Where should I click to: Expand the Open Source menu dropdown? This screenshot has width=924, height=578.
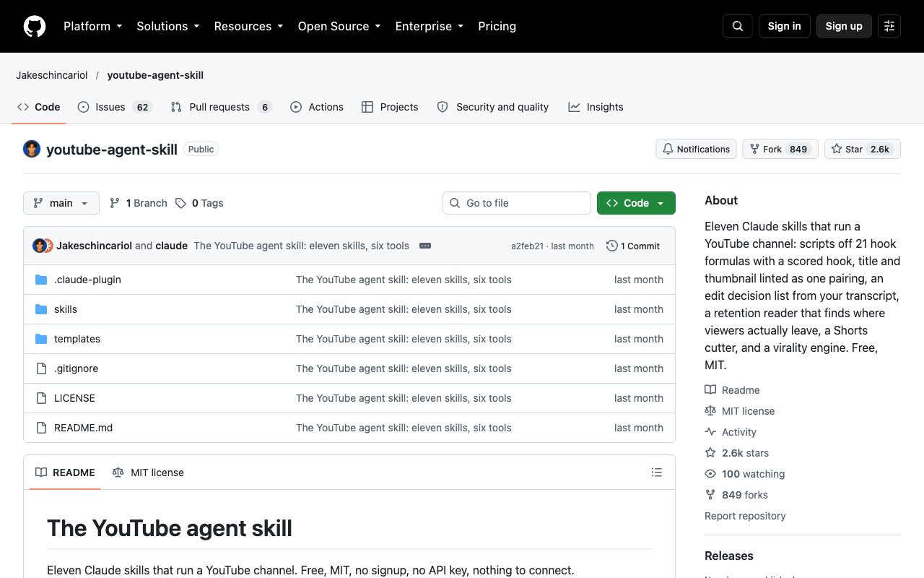[339, 26]
